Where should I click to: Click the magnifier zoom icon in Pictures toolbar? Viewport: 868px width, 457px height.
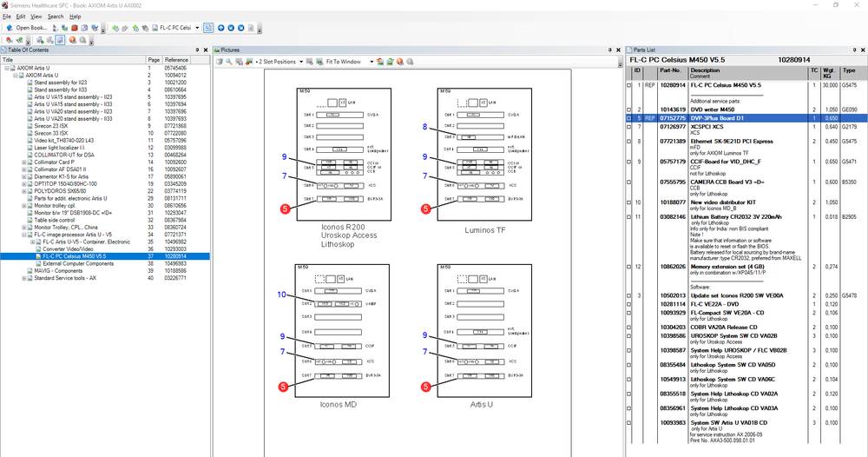228,62
